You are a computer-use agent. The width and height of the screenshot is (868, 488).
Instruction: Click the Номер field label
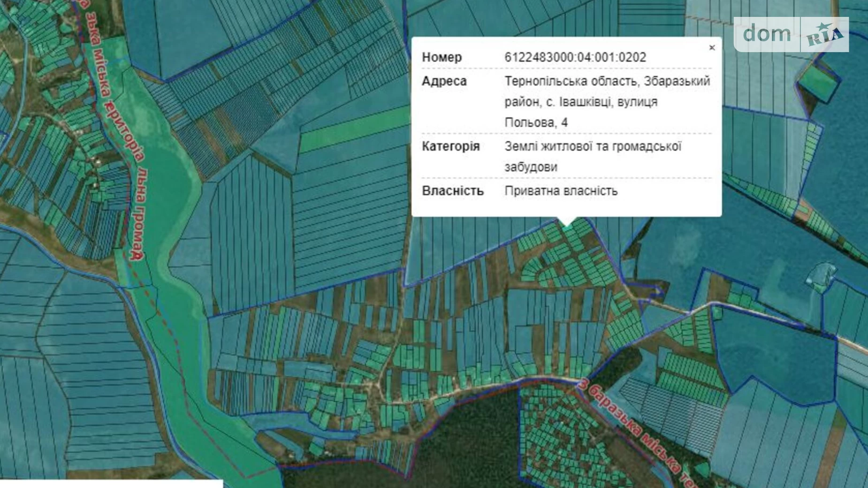[442, 57]
